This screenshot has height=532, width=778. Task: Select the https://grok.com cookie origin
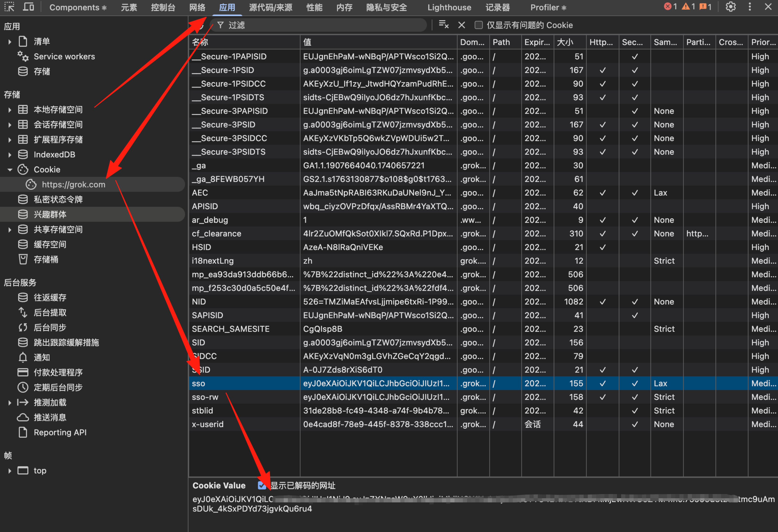pos(73,184)
